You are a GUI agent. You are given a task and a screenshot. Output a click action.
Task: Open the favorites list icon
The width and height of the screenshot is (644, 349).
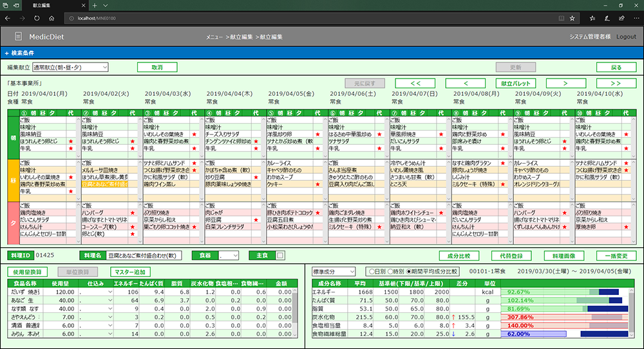[x=592, y=18]
